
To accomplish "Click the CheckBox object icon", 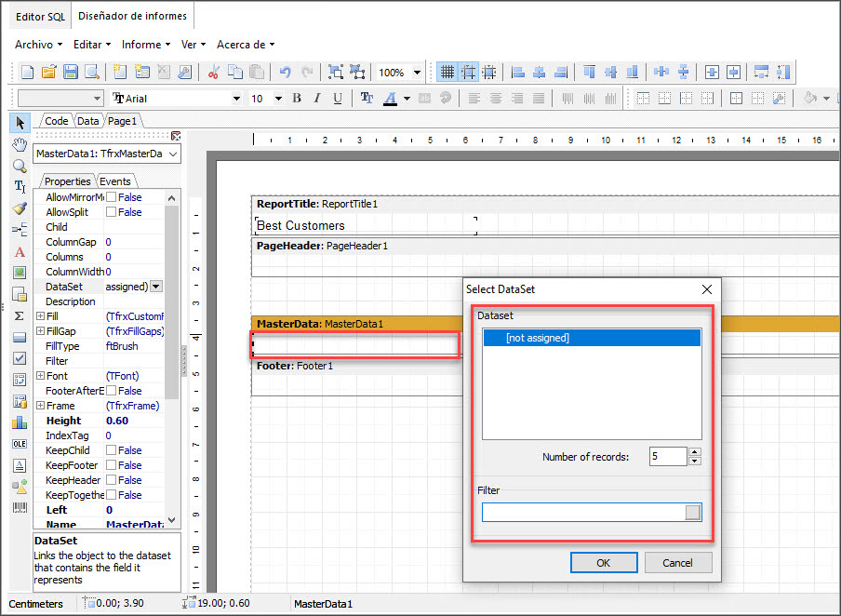I will point(20,358).
